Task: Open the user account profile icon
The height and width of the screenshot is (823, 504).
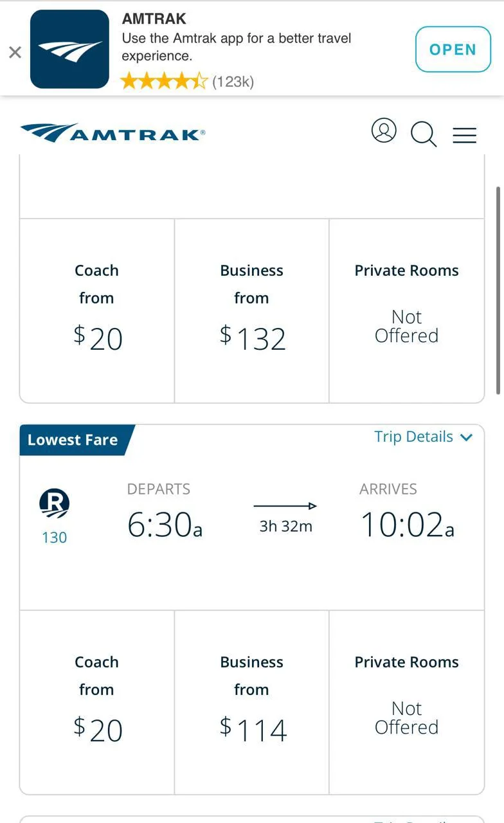Action: [384, 131]
